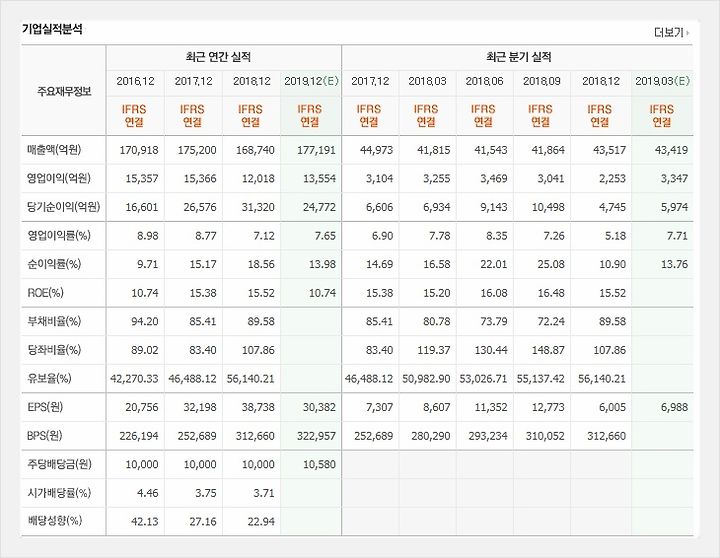Select debt ratio value 72.24

[551, 321]
